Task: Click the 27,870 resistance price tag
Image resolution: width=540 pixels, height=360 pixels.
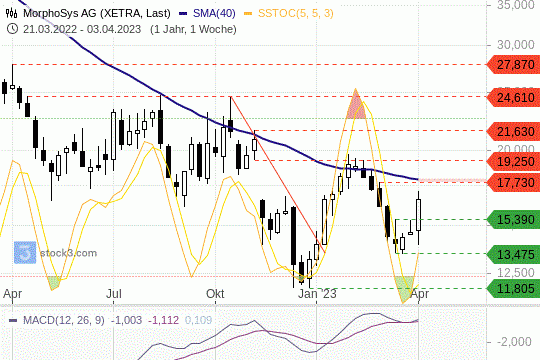Action: point(513,64)
